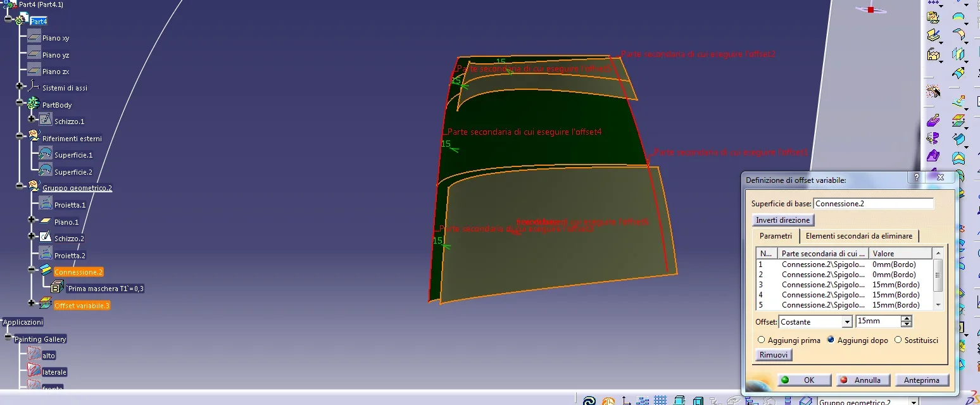
Task: Click the Schizzo.2 sketch icon
Action: [46, 237]
